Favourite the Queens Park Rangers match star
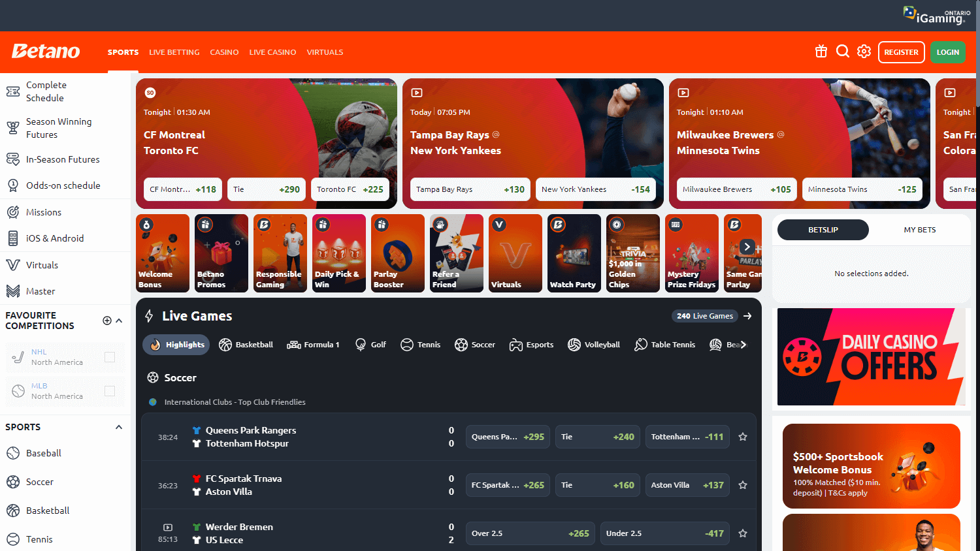980x551 pixels. (x=743, y=437)
